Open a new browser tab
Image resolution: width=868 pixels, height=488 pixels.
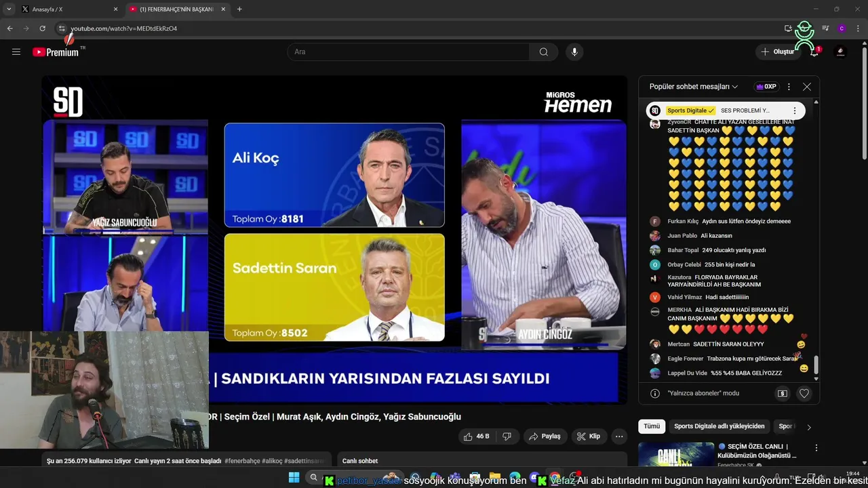239,9
